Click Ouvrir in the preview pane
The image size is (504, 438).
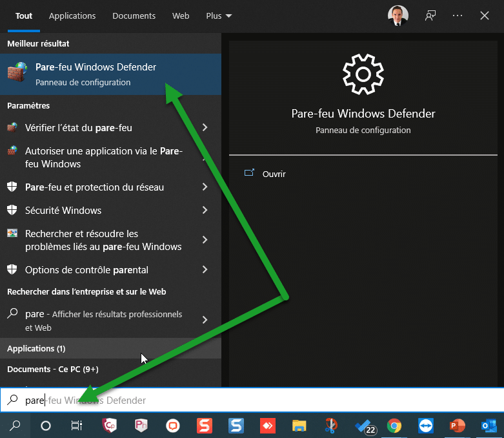(274, 174)
